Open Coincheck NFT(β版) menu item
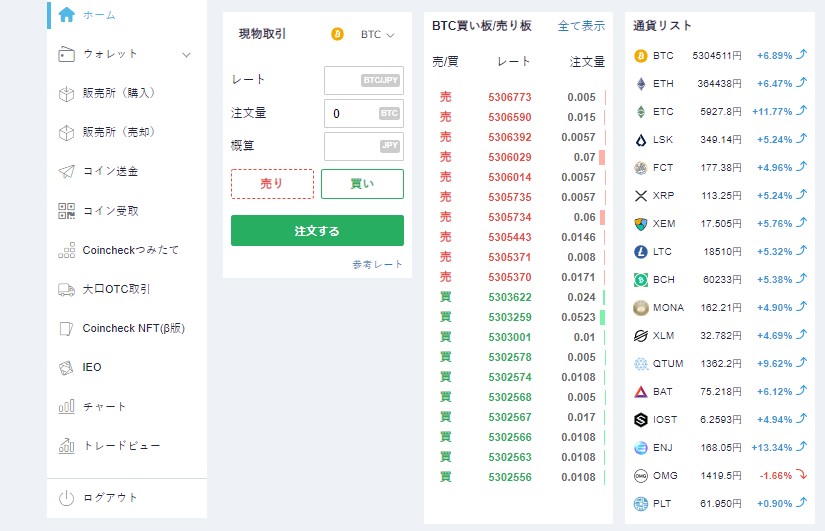 [x=134, y=328]
